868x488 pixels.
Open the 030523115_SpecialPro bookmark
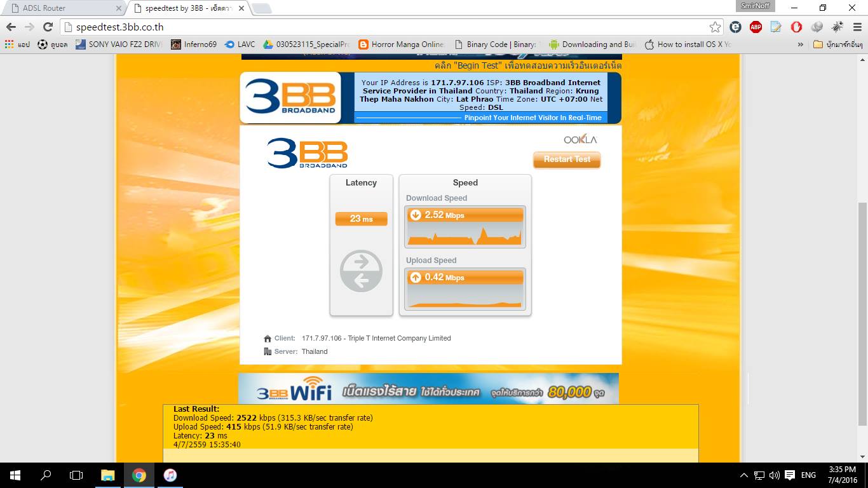click(306, 44)
